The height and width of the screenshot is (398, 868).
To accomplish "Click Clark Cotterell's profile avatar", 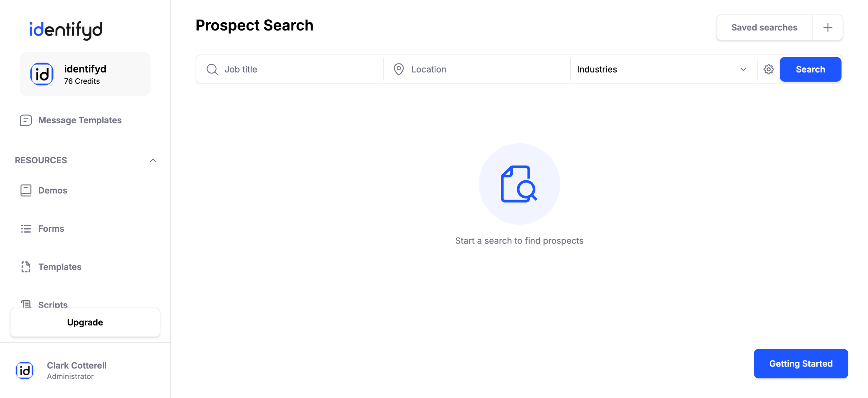I will coord(25,371).
